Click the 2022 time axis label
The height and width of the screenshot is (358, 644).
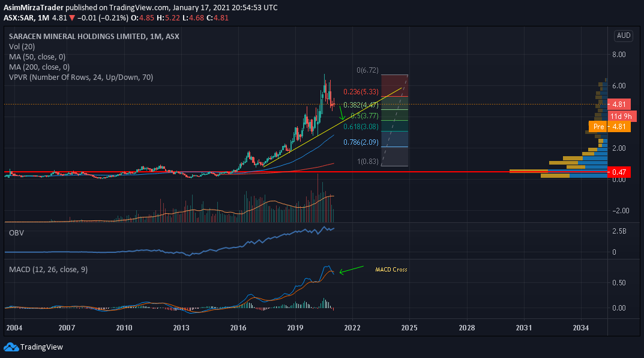(x=352, y=328)
